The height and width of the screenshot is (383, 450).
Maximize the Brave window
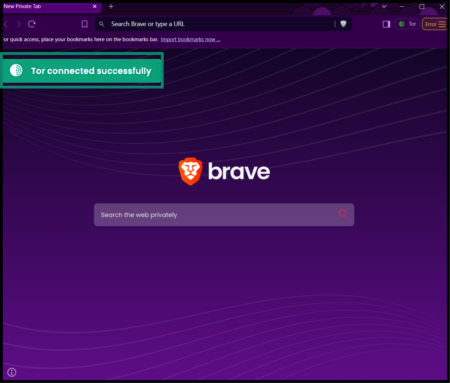pos(422,6)
